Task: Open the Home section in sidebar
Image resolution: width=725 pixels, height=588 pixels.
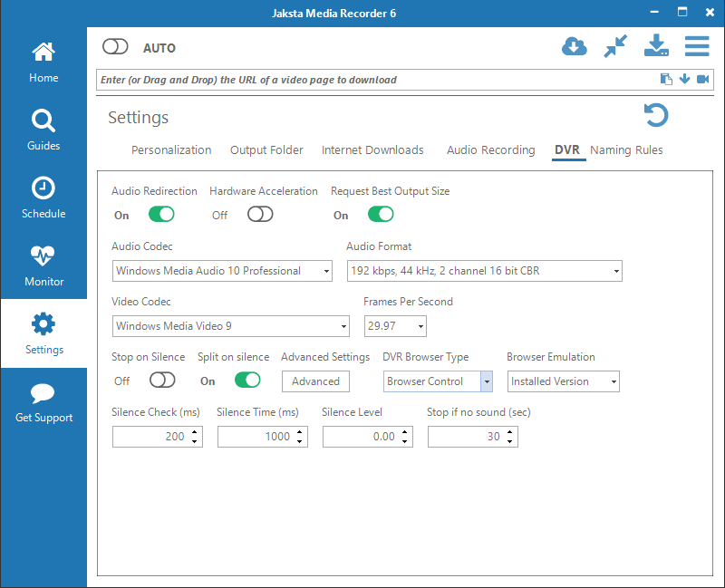Action: coord(43,62)
